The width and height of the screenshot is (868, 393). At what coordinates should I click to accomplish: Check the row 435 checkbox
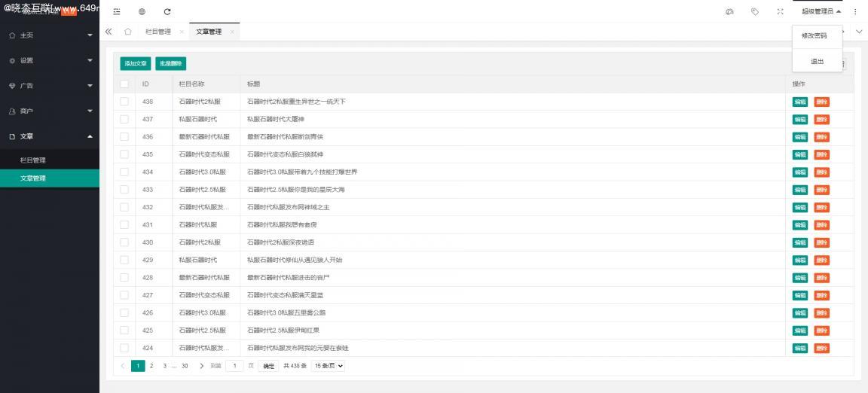coord(124,154)
